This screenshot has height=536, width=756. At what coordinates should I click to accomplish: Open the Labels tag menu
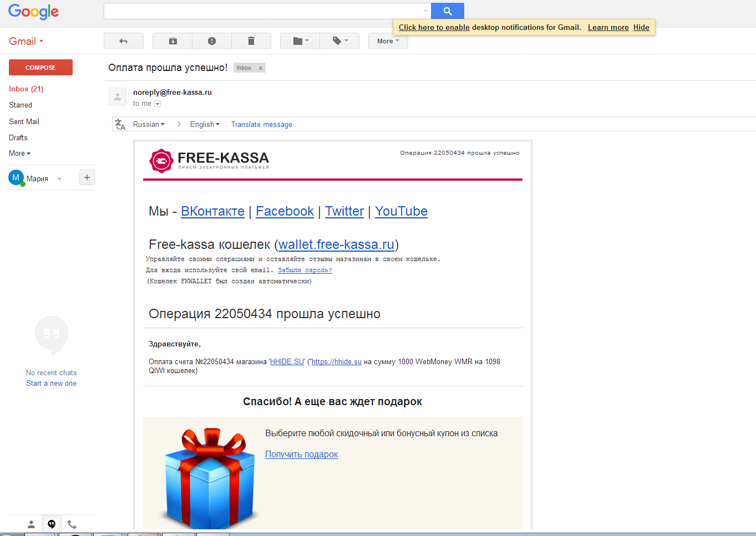340,41
